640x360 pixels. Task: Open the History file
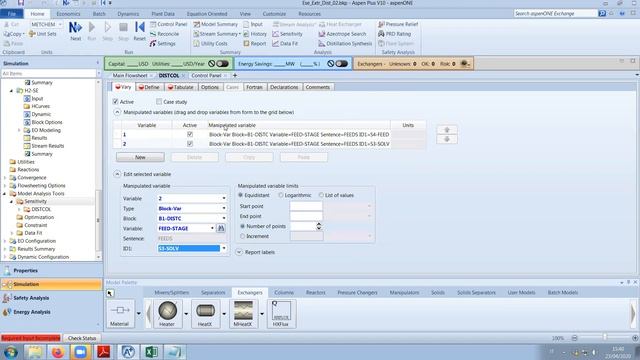(255, 34)
